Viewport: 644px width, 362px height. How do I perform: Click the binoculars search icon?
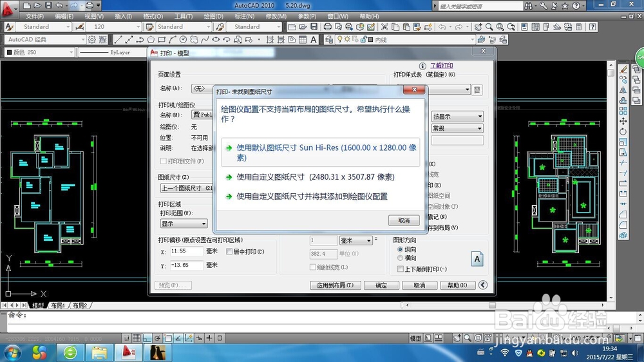[x=528, y=6]
